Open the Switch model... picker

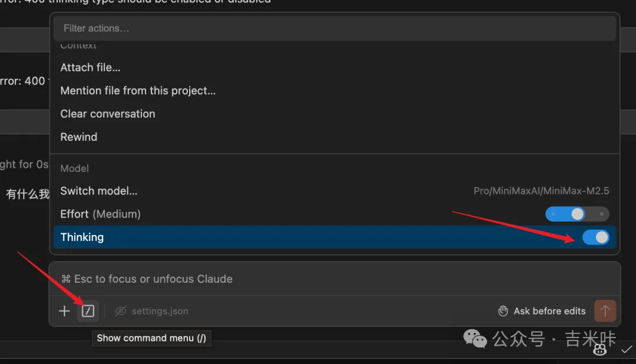tap(99, 191)
